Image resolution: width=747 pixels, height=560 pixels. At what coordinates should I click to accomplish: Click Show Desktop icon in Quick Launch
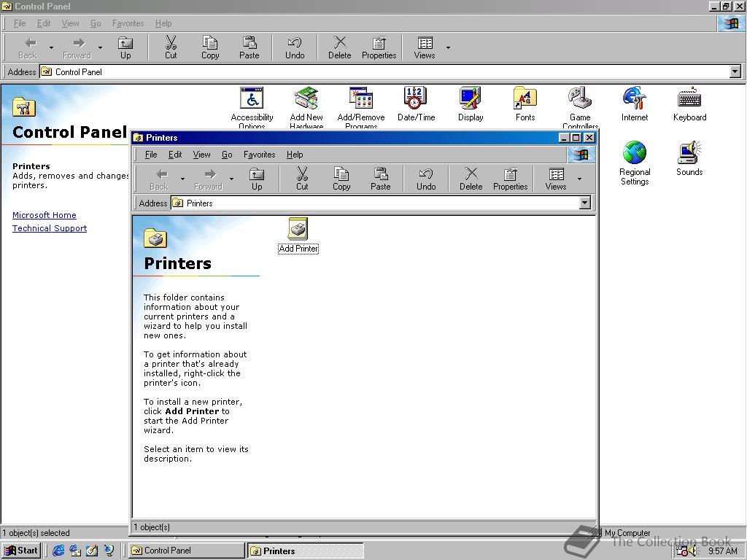coord(92,551)
